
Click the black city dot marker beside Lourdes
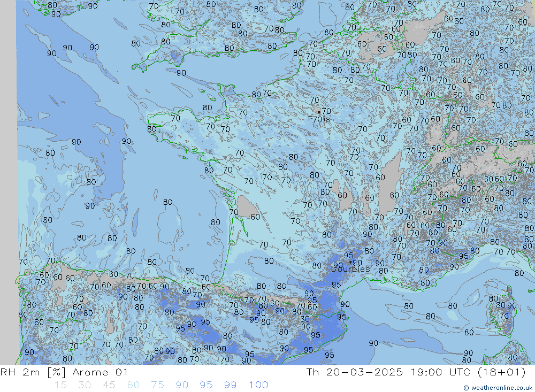[350, 262]
